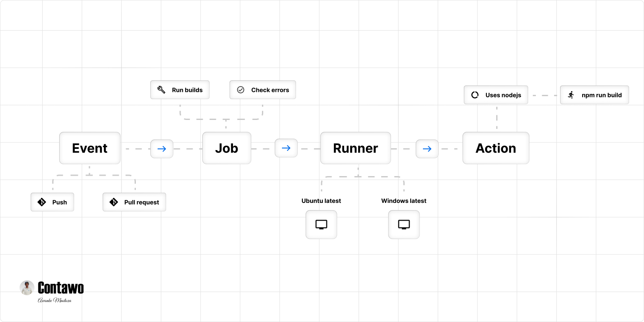Click the checkmark icon on Check errors
The width and height of the screenshot is (644, 322).
241,90
